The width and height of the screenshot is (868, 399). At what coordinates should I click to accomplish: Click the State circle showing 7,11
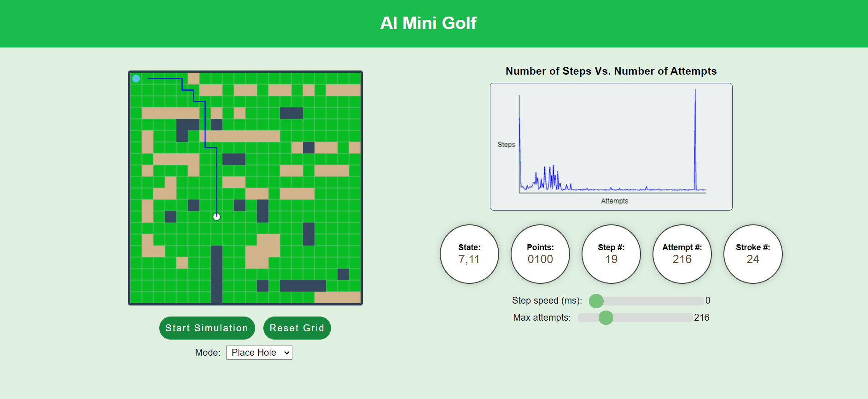469,254
